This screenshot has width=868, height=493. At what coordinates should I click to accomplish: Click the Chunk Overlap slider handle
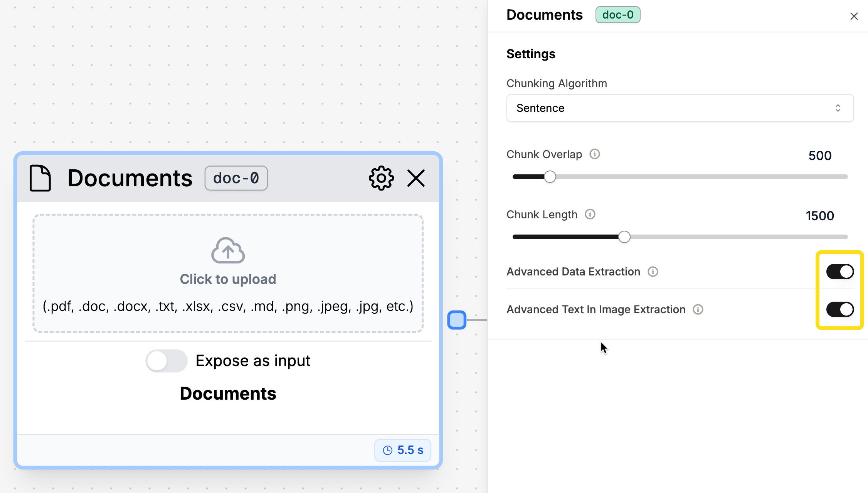tap(550, 177)
